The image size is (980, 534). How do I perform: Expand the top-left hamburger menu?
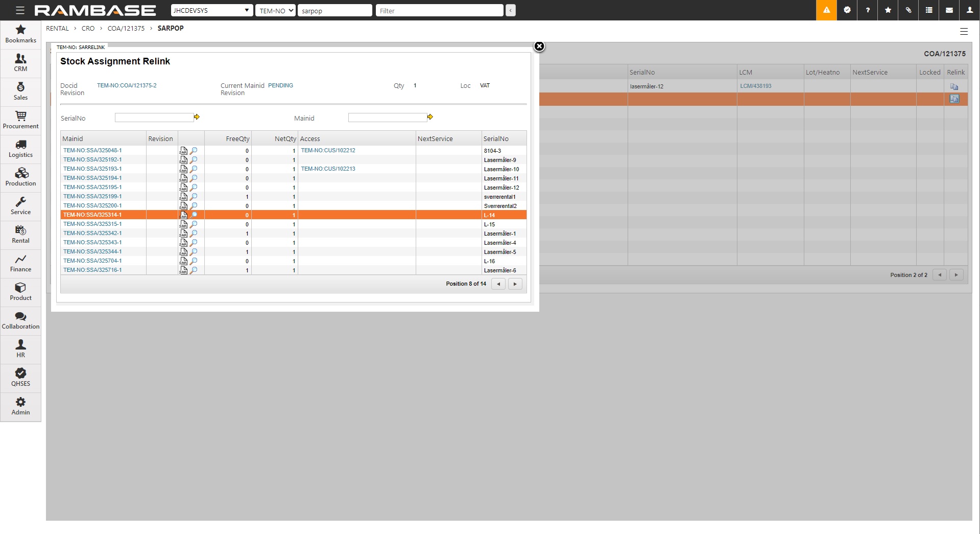tap(20, 10)
